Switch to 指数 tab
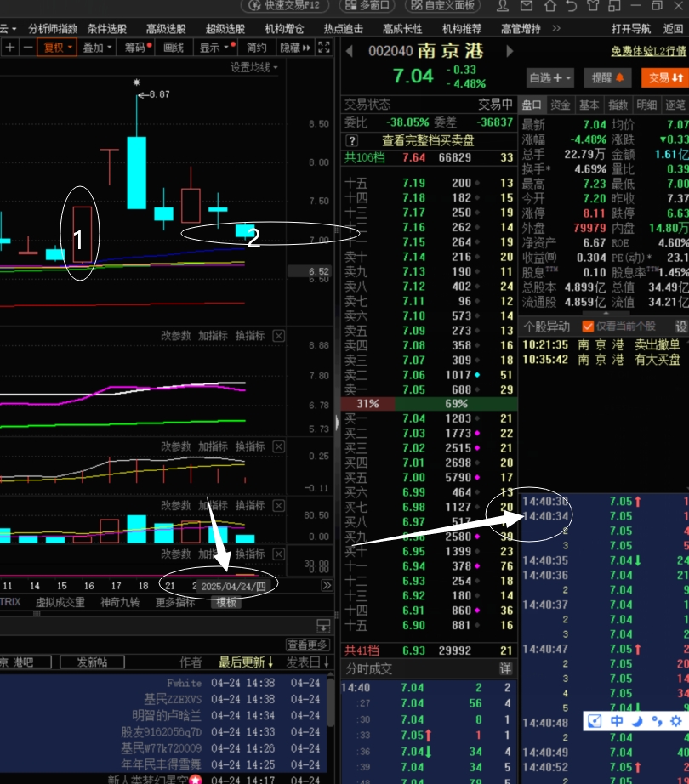Viewport: 689px width, 784px height. click(618, 105)
